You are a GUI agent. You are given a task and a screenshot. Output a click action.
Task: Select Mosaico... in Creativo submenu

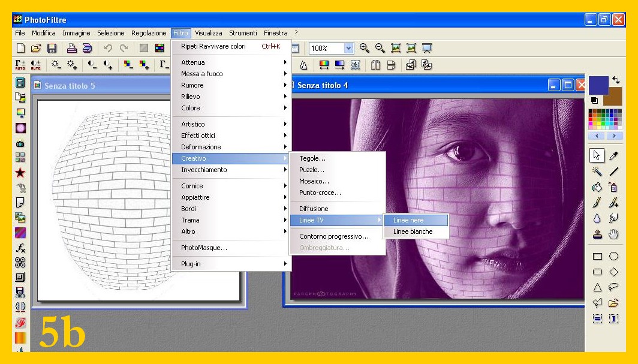point(314,181)
